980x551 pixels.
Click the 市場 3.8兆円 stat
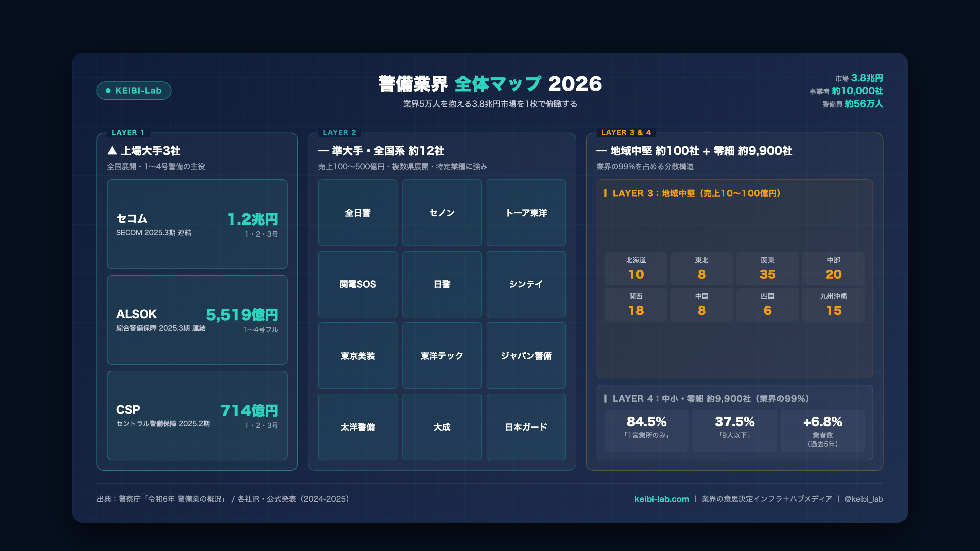click(859, 78)
